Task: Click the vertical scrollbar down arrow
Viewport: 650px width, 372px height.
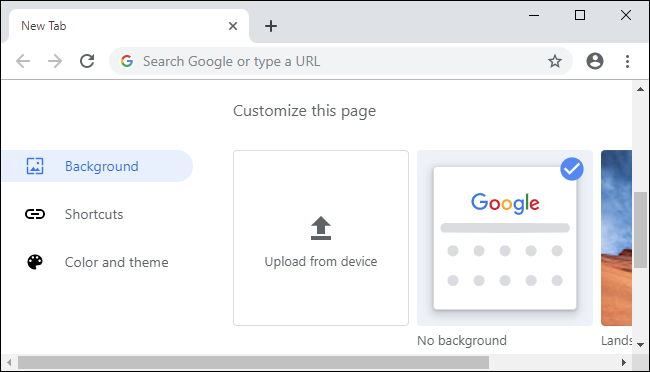Action: click(640, 345)
